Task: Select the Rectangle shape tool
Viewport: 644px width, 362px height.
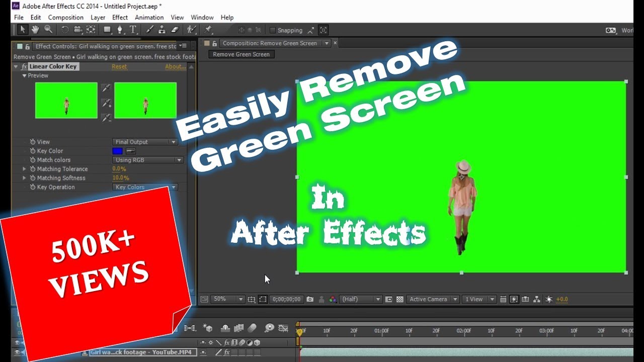Action: pyautogui.click(x=107, y=30)
